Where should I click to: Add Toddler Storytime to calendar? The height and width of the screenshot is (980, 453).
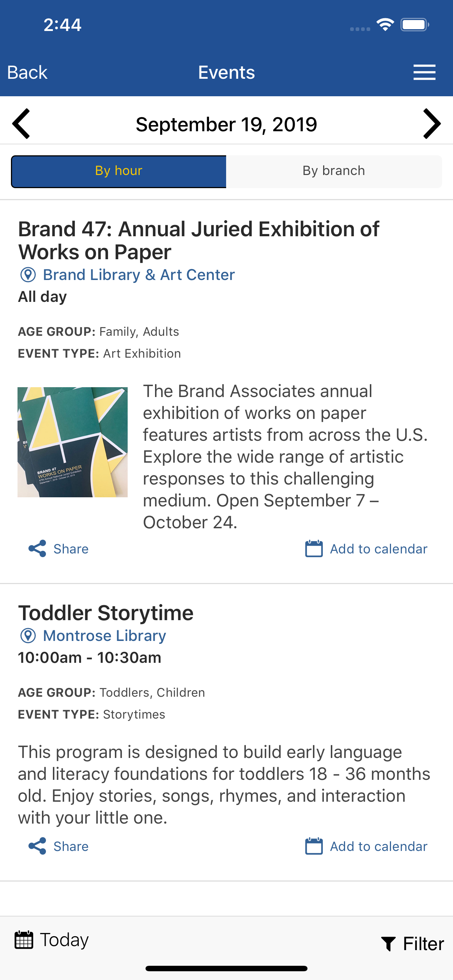(x=378, y=846)
